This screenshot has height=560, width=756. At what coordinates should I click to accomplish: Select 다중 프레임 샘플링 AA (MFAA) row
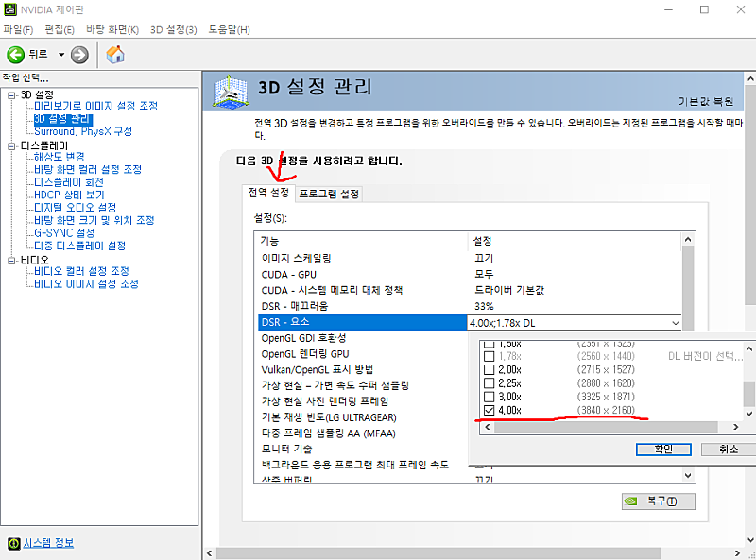tap(362, 433)
